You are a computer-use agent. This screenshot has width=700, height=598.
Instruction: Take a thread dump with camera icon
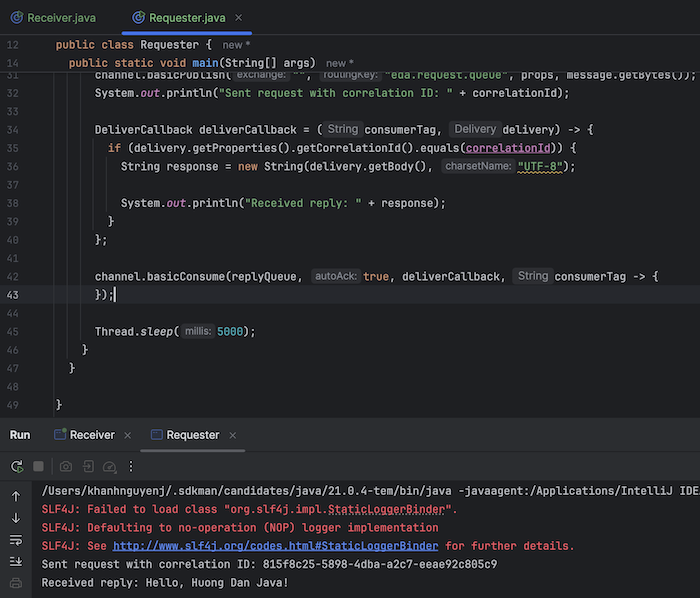pos(66,466)
